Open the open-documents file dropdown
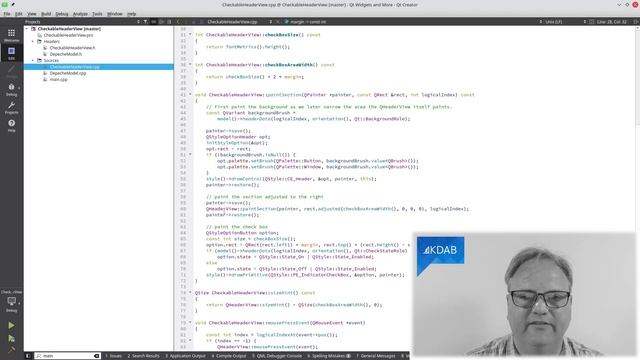 click(x=270, y=22)
